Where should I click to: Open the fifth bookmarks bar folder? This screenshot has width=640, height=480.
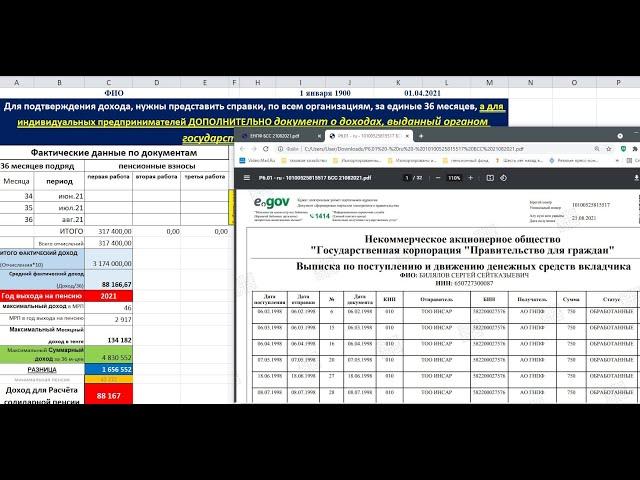[466, 160]
